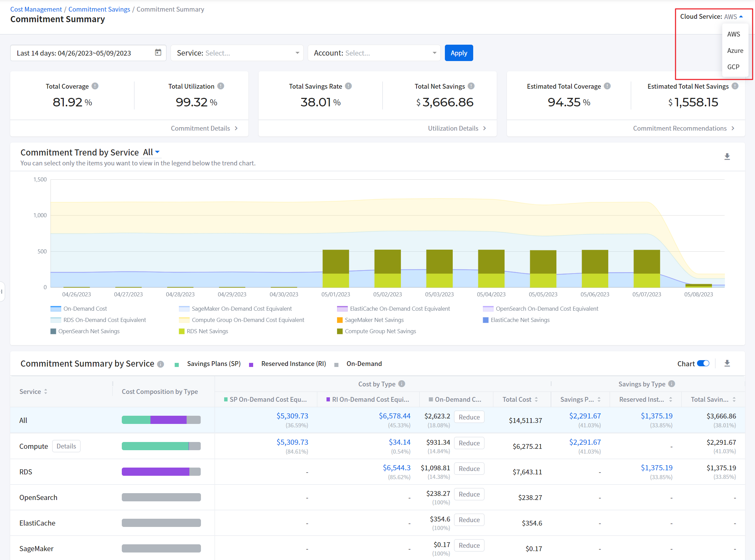Click the Total Coverage info icon
Image resolution: width=755 pixels, height=560 pixels.
point(95,86)
